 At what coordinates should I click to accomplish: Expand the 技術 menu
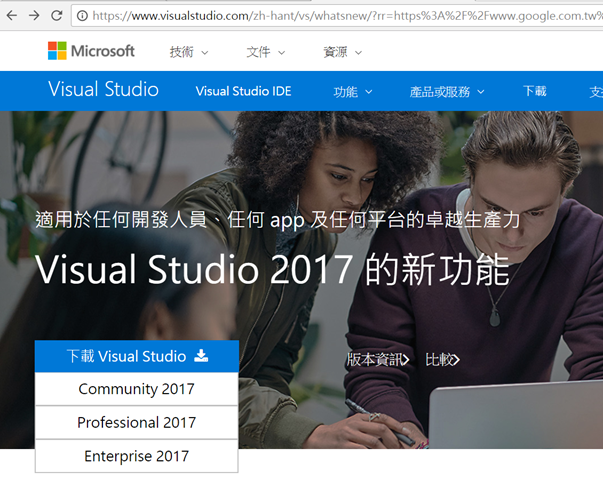pos(189,52)
